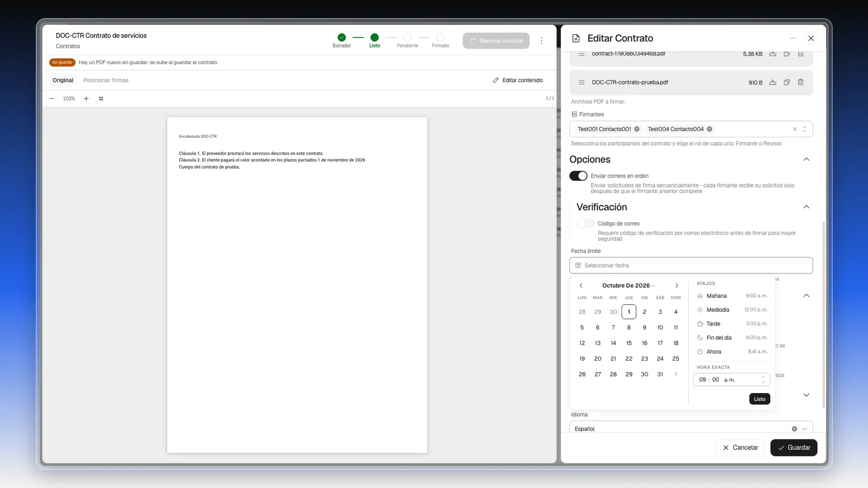Open the three-dot menu next to Reenviar solicitud
This screenshot has width=868, height=488.
click(541, 41)
